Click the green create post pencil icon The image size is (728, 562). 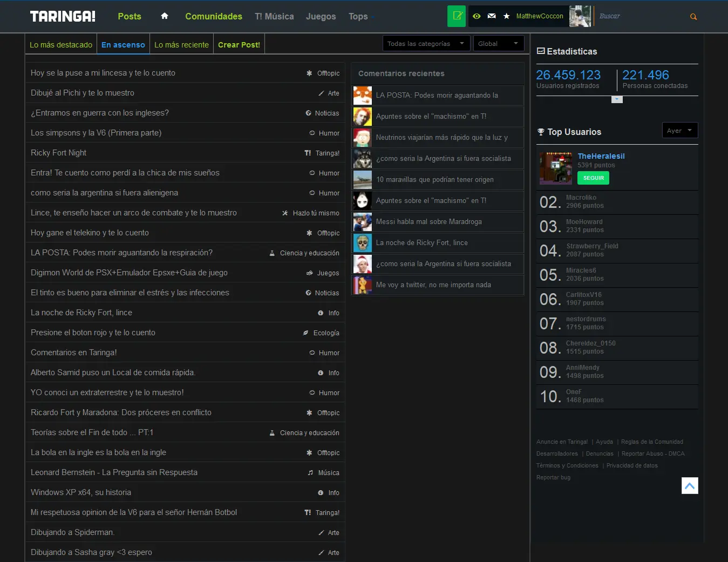tap(457, 16)
